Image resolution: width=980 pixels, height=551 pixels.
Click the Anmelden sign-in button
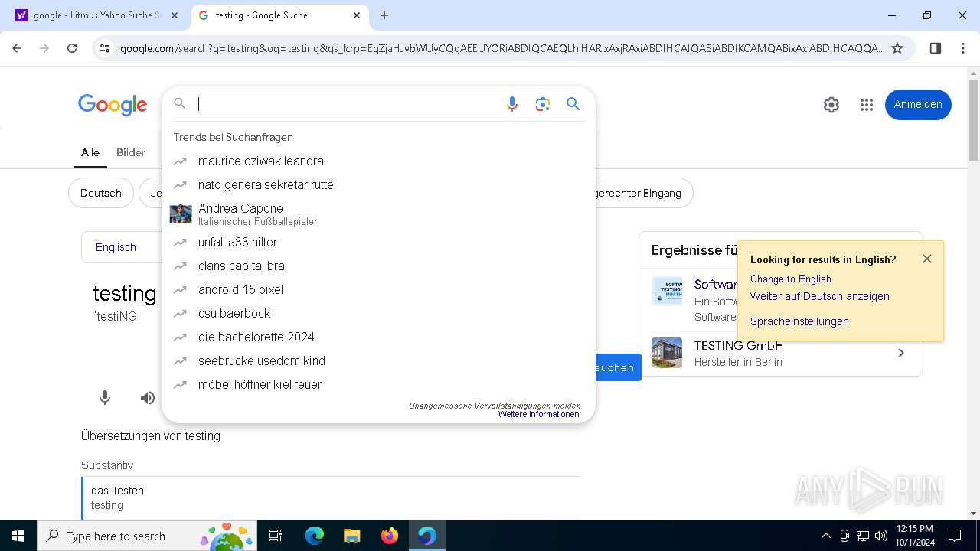pyautogui.click(x=918, y=105)
